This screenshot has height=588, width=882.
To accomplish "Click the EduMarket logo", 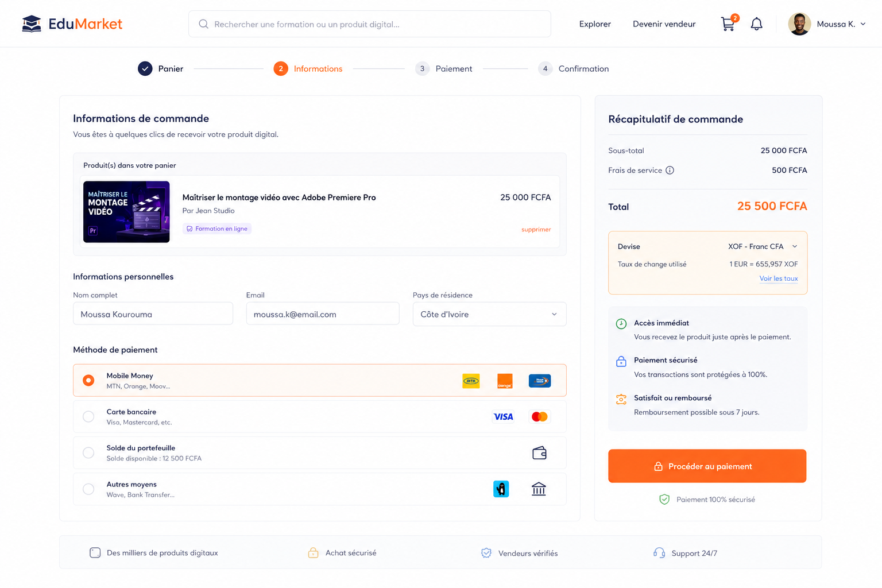I will pos(72,24).
